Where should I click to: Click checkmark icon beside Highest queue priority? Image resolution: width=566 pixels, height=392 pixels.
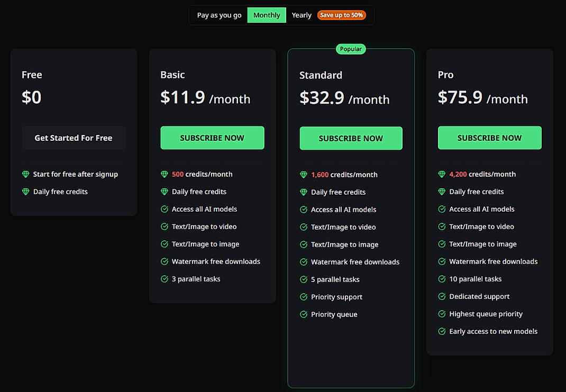pos(442,314)
